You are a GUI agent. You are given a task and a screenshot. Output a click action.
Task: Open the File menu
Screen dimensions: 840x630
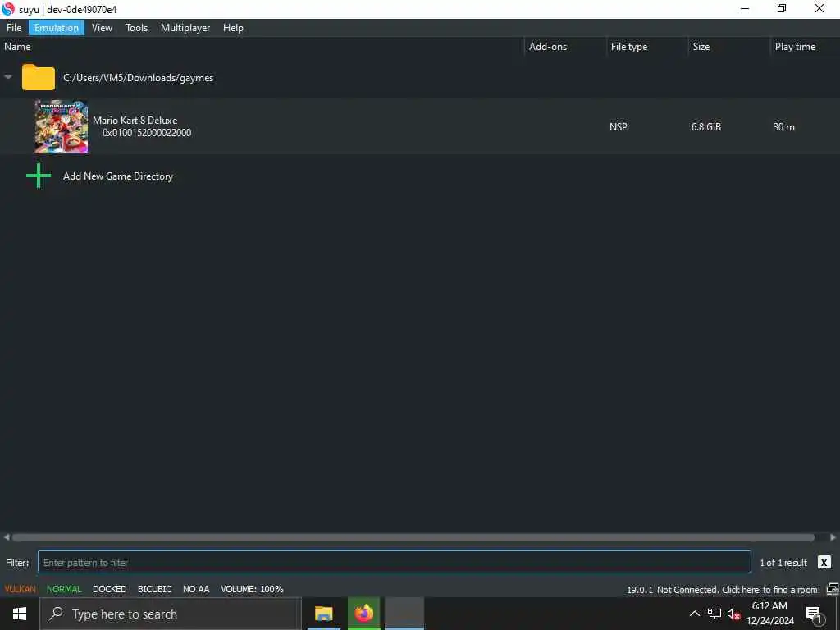[x=14, y=28]
